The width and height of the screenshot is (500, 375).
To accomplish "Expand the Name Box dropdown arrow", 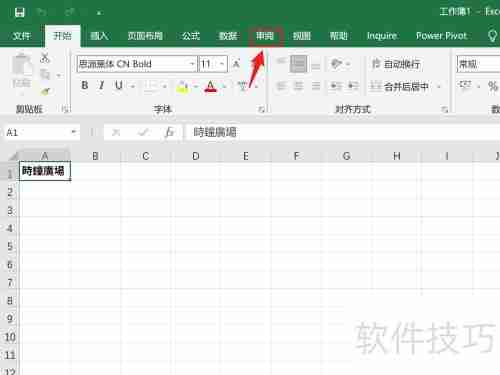I will tap(74, 132).
